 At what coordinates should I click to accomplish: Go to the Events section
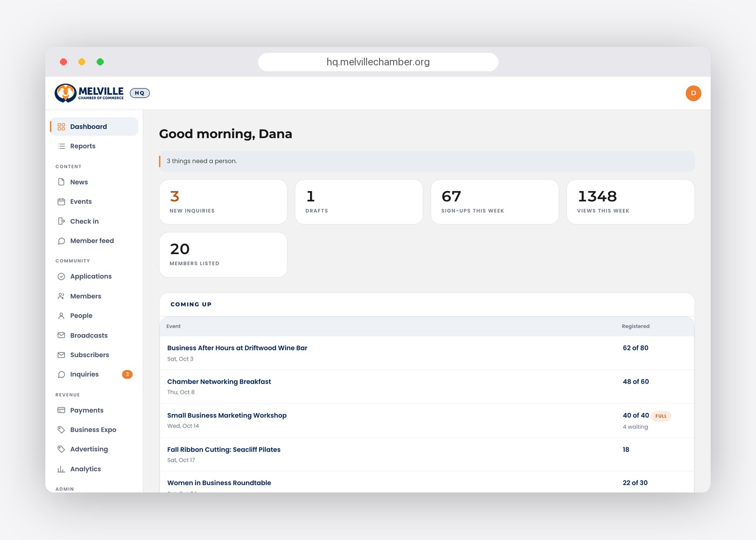(94, 202)
